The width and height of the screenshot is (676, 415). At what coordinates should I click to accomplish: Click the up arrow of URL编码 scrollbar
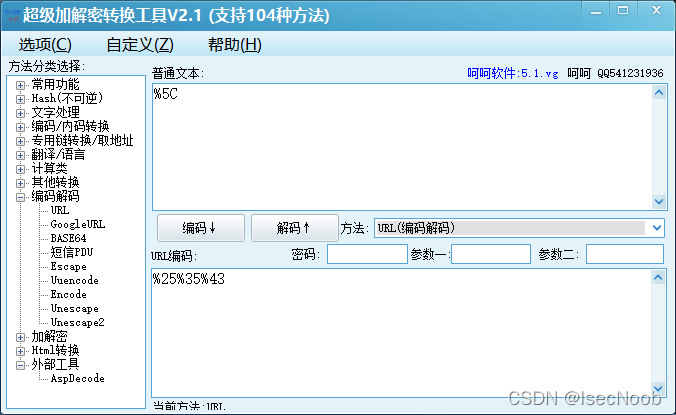click(x=658, y=278)
